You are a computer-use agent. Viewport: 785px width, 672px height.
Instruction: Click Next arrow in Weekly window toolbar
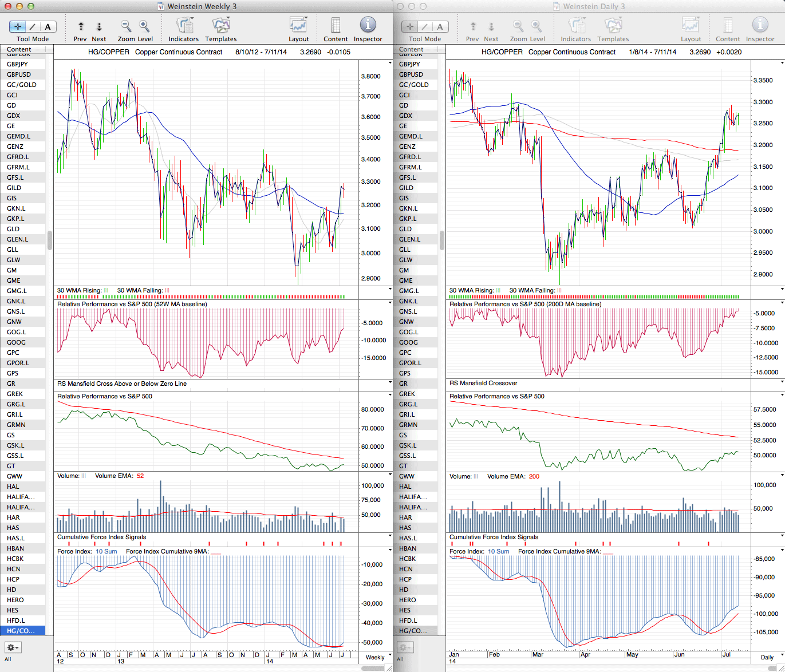click(x=99, y=26)
